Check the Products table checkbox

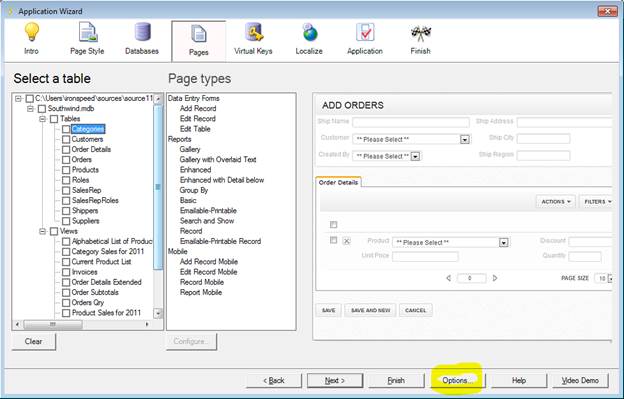tap(66, 170)
